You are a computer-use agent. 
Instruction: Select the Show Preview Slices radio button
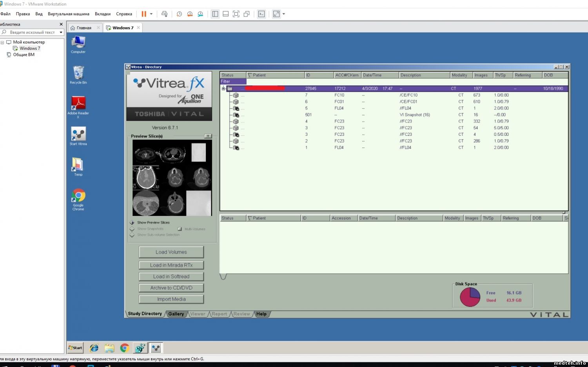pos(132,223)
